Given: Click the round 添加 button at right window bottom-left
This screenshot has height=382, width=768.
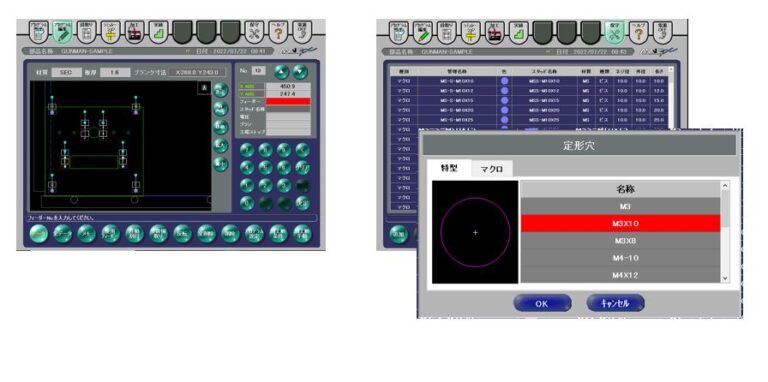Looking at the screenshot, I should point(398,234).
